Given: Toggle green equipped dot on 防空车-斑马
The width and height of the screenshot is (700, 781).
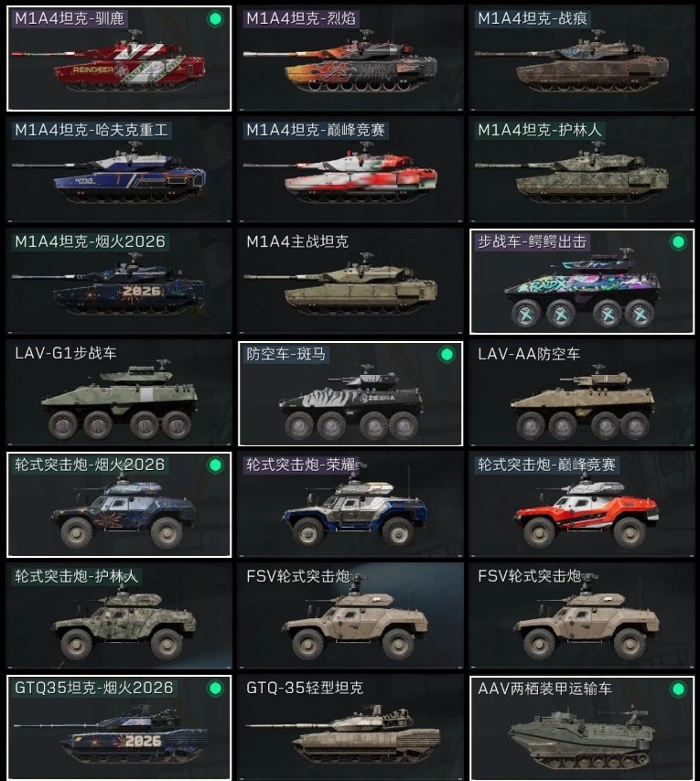Looking at the screenshot, I should pyautogui.click(x=447, y=354).
